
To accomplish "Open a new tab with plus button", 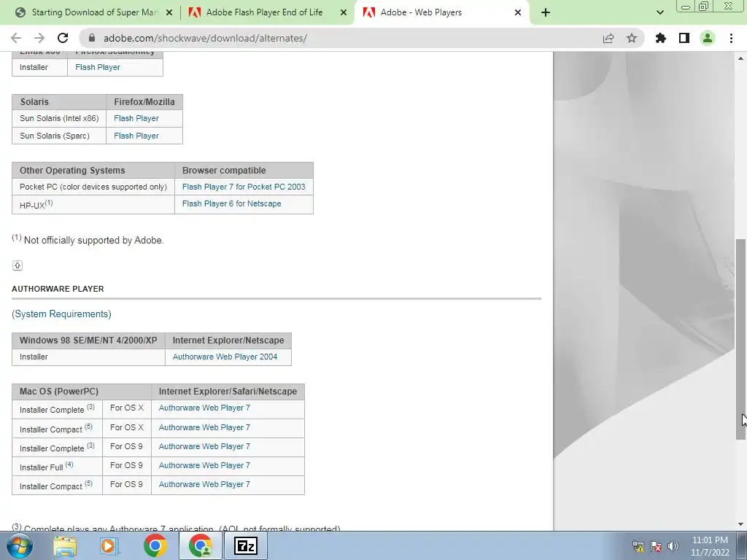I will [546, 12].
